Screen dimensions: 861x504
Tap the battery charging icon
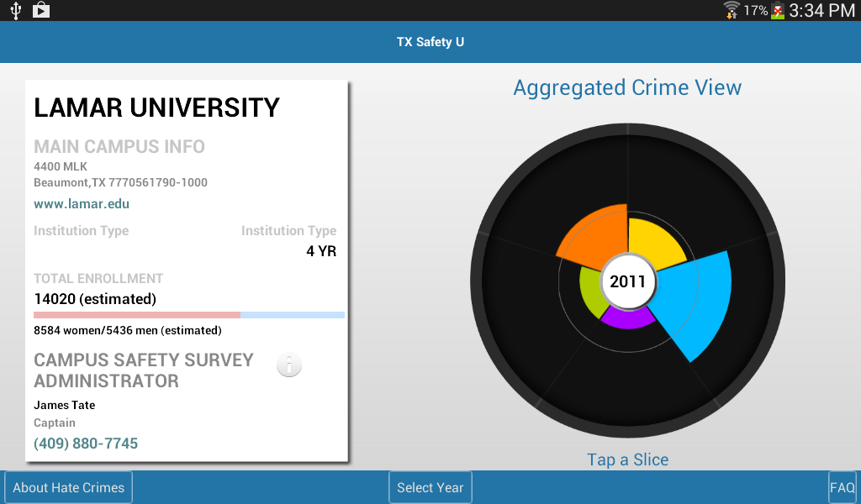tap(778, 10)
